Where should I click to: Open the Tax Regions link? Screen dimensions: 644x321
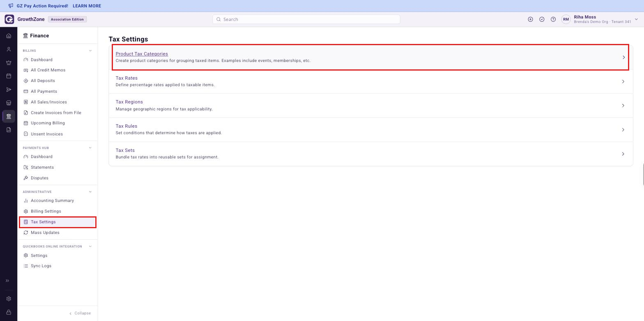click(129, 102)
